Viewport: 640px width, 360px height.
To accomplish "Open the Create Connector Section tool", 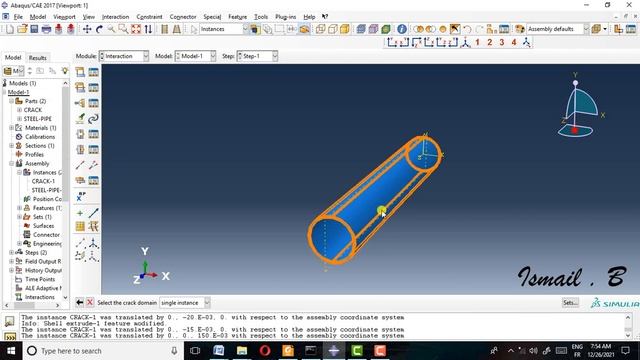I will (x=80, y=134).
